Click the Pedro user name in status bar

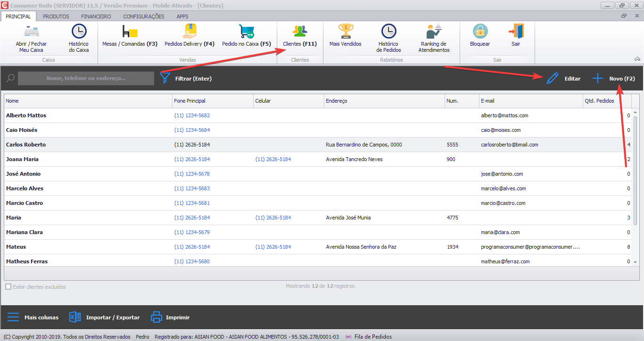142,337
